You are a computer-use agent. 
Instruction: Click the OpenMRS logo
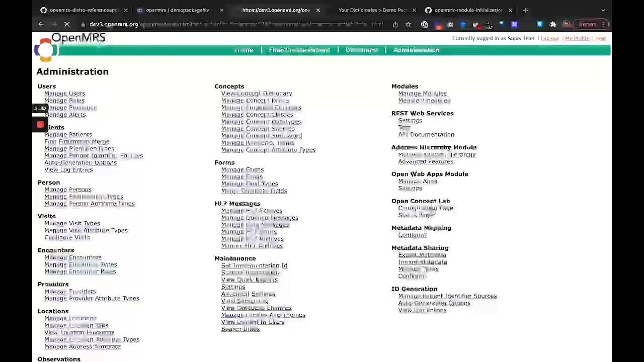tap(70, 47)
